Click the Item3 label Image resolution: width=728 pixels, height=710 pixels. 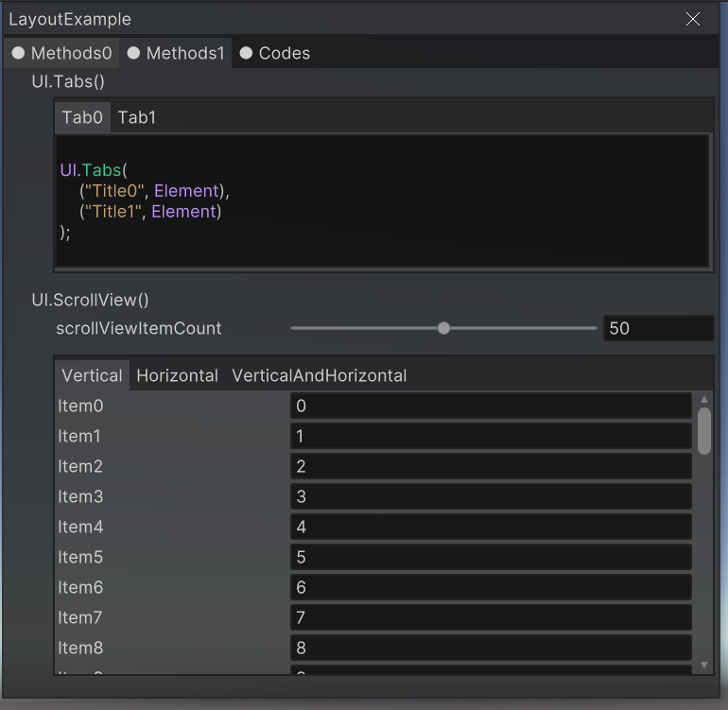point(80,496)
